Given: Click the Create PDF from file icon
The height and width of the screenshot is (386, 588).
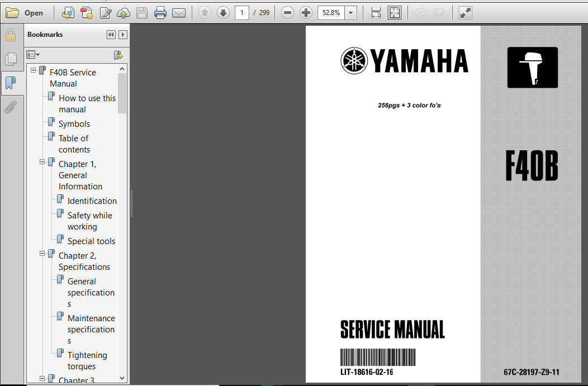Looking at the screenshot, I should 68,13.
